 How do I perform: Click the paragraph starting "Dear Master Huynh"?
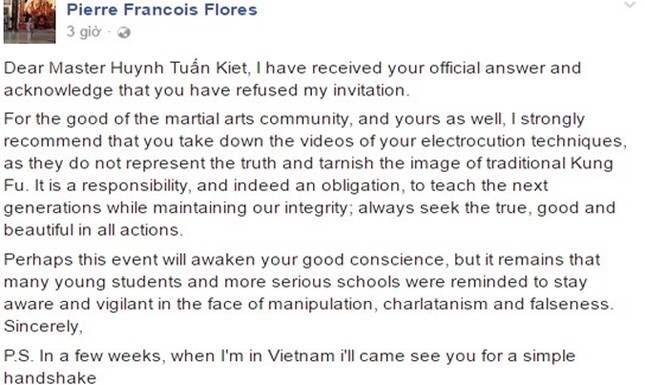point(292,79)
